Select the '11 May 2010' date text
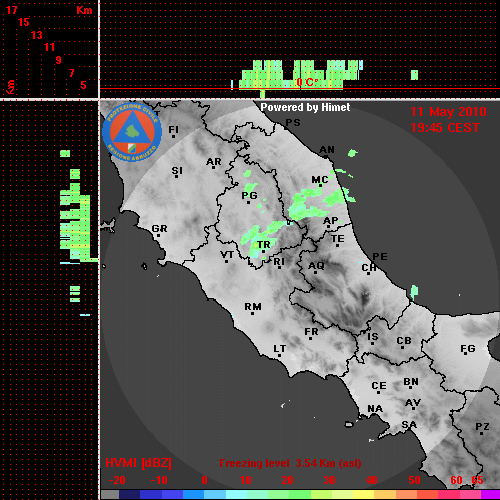 [x=448, y=112]
